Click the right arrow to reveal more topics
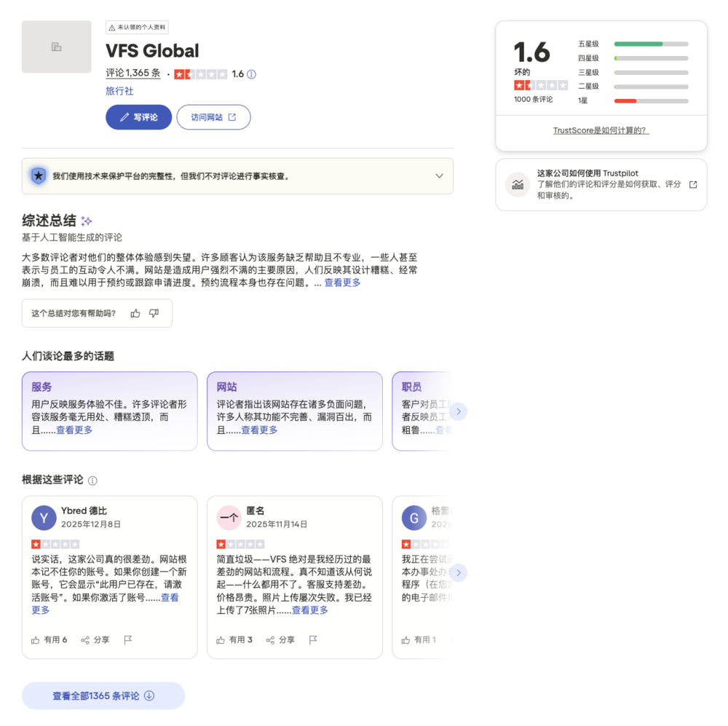 [459, 411]
